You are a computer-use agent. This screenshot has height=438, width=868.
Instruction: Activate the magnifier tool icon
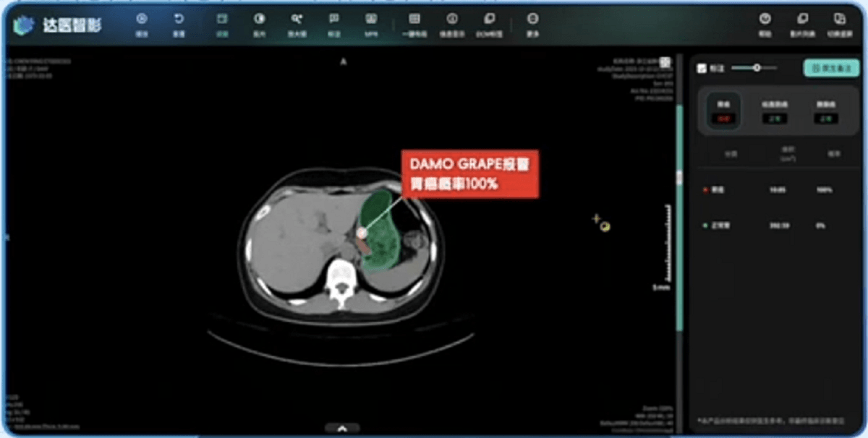(297, 19)
